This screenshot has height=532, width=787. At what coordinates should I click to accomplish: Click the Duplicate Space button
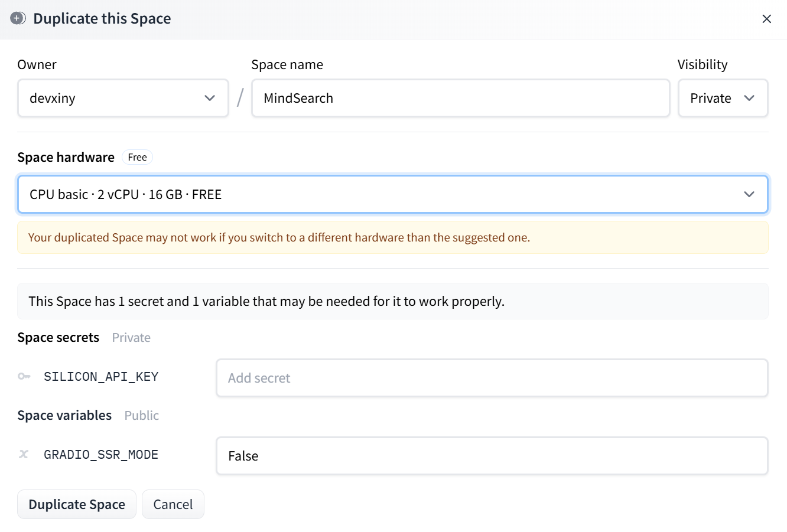pos(77,504)
